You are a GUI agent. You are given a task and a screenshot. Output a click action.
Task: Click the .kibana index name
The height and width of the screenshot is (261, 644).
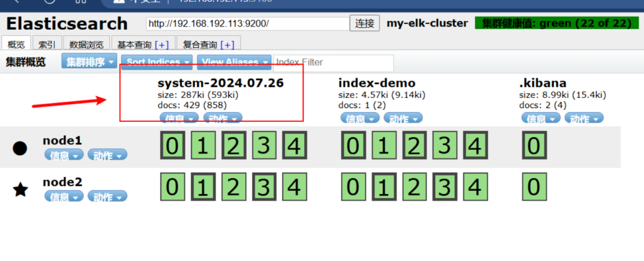[543, 83]
